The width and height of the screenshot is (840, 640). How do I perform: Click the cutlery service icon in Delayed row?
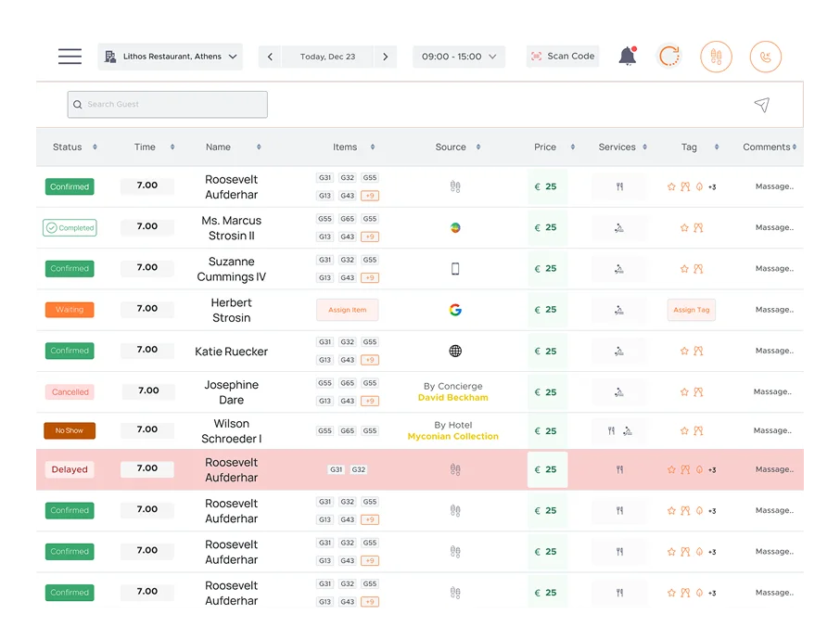tap(620, 469)
